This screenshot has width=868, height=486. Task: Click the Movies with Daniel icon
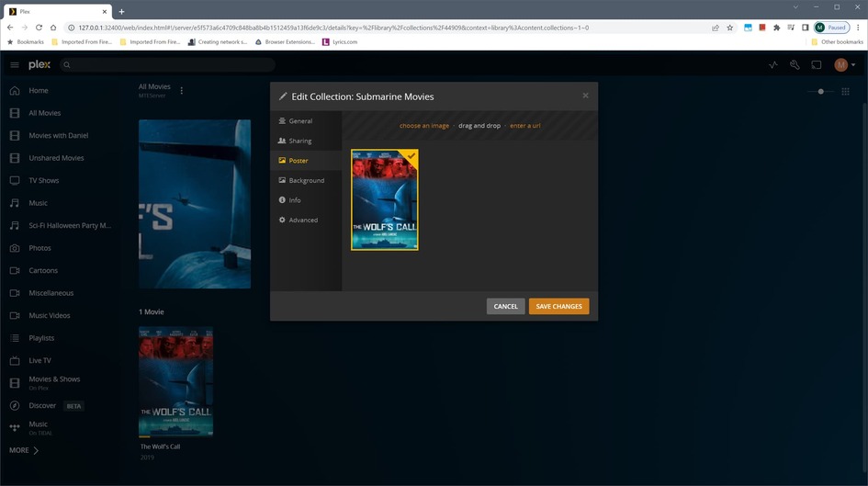click(15, 136)
